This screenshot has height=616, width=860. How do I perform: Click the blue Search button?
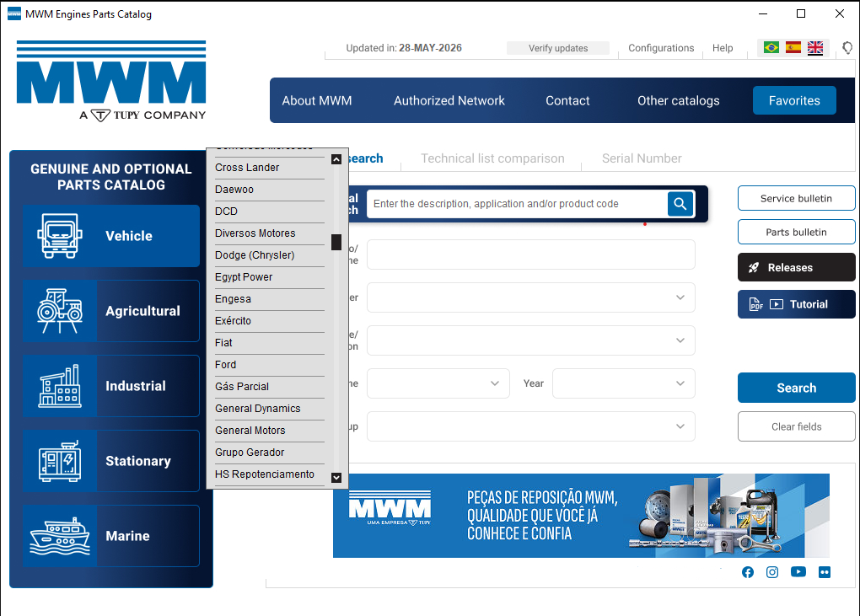(x=797, y=388)
